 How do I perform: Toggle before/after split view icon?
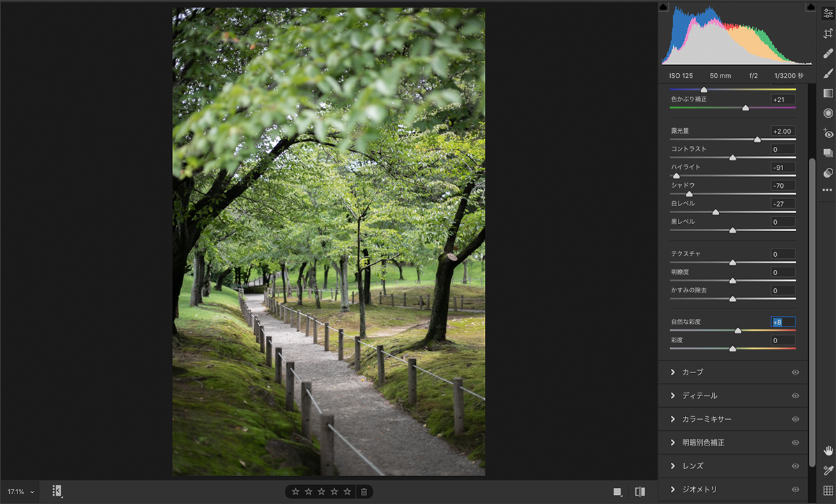pos(640,491)
